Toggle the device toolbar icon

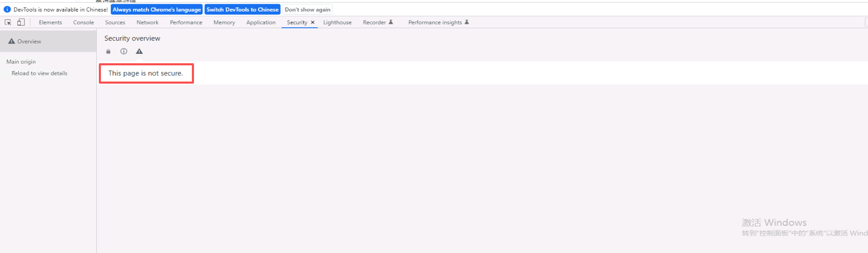(x=21, y=22)
